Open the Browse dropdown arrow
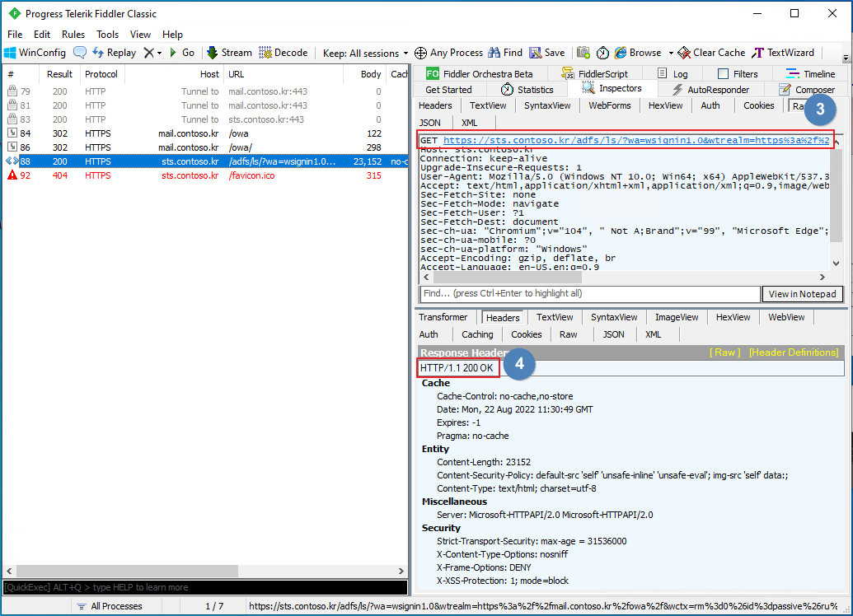The image size is (853, 616). [671, 54]
